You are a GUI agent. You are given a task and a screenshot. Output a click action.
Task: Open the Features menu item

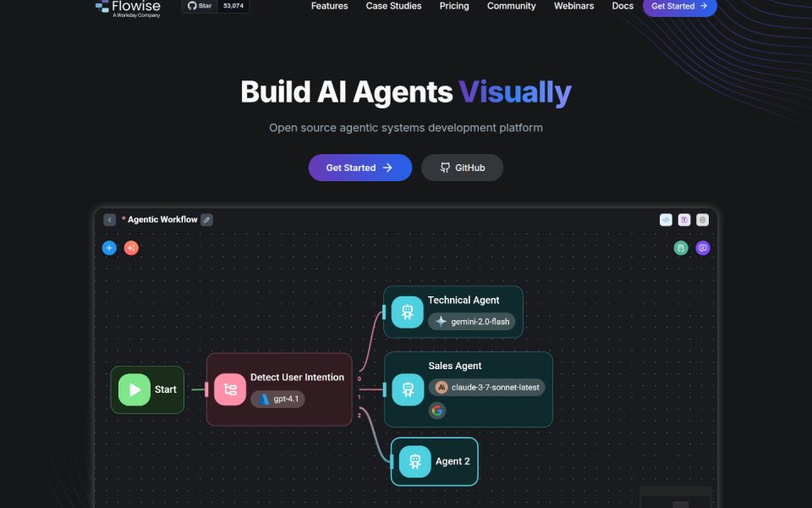[329, 6]
